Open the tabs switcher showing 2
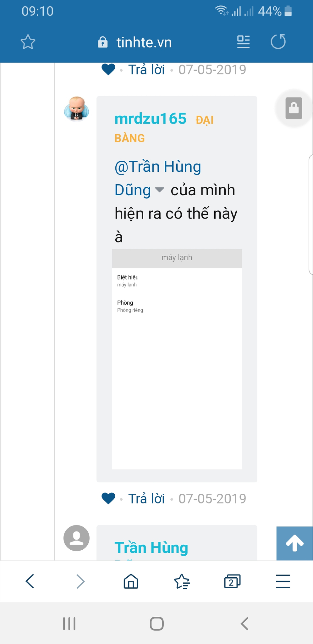 [232, 581]
